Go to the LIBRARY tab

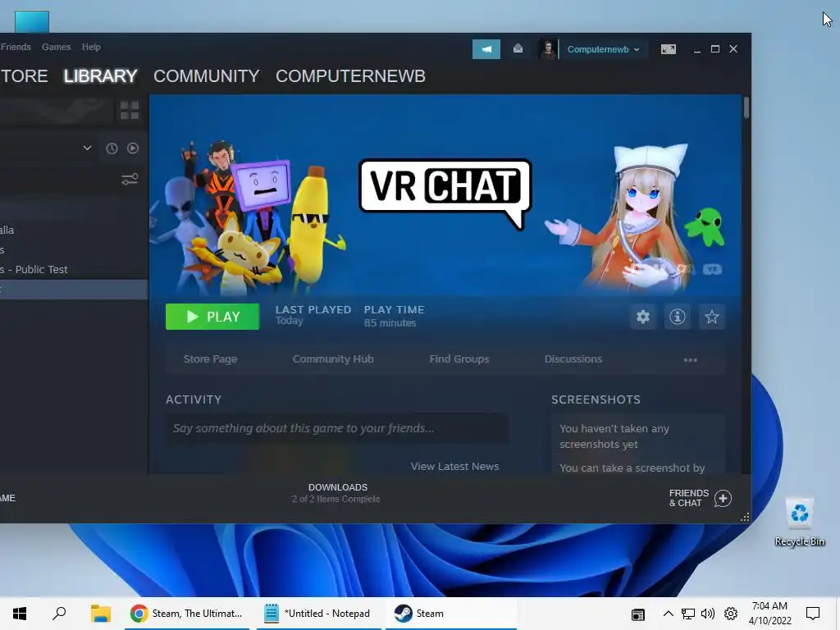tap(101, 76)
